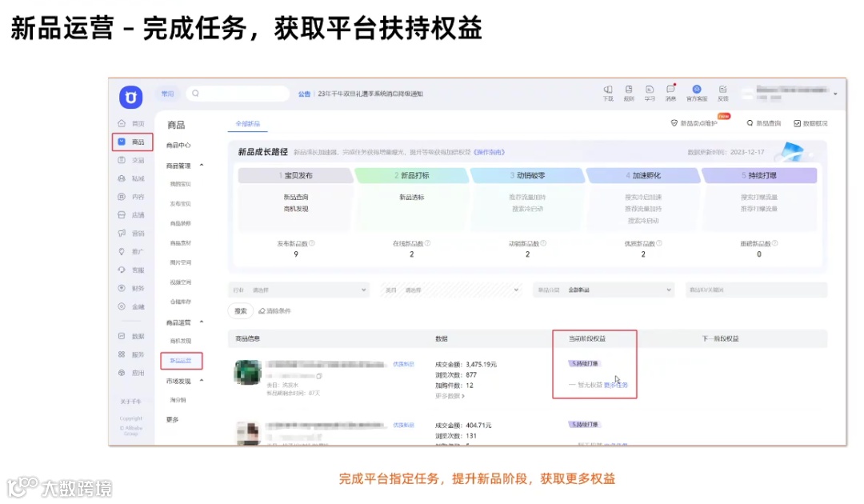This screenshot has width=864, height=504.
Task: Collapse the 商品管理 menu group
Action: click(202, 166)
